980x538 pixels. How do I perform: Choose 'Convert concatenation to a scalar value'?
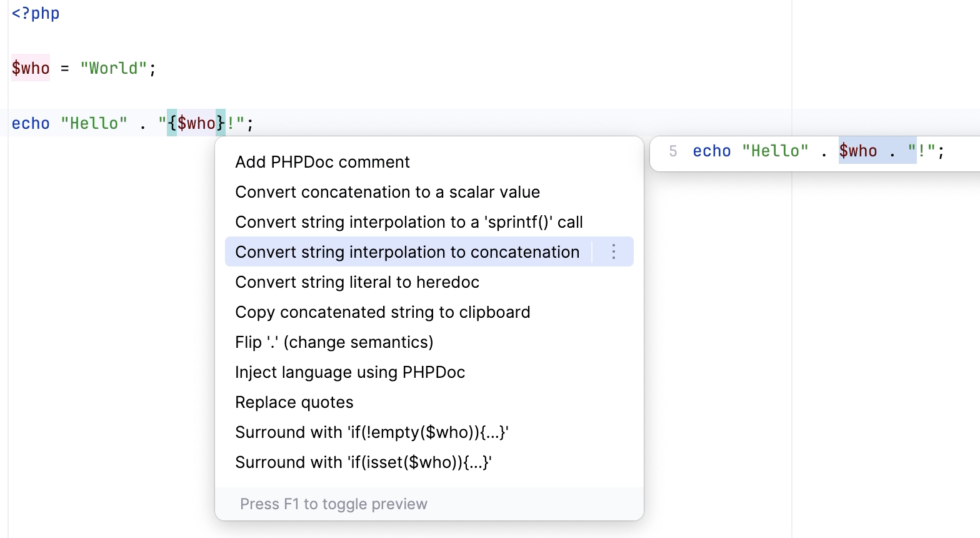click(387, 191)
